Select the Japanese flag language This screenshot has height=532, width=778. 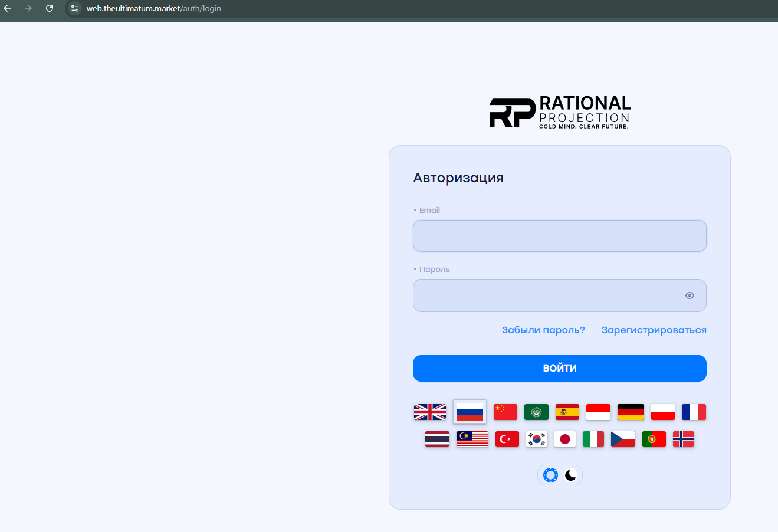(565, 439)
